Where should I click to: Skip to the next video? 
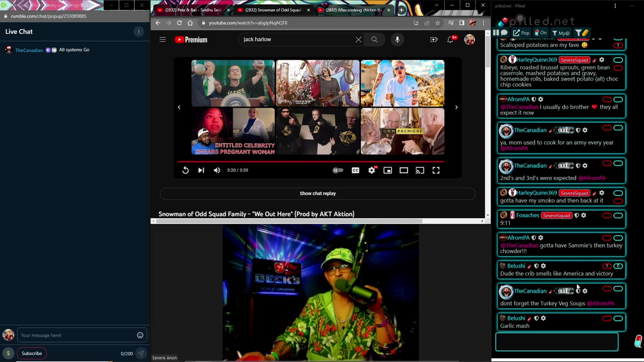point(201,170)
